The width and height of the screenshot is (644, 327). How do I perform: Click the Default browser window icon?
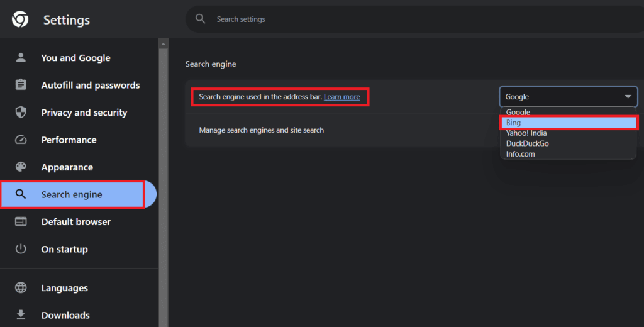coord(21,221)
